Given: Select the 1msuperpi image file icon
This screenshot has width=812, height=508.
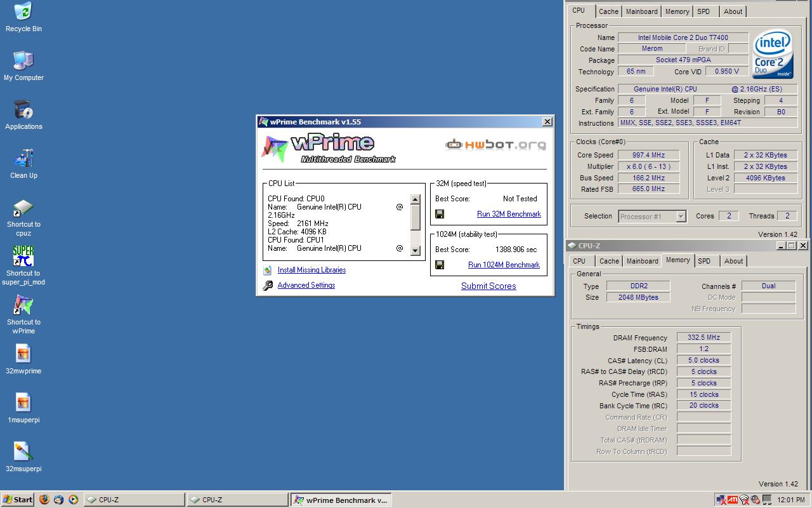Looking at the screenshot, I should (x=23, y=403).
